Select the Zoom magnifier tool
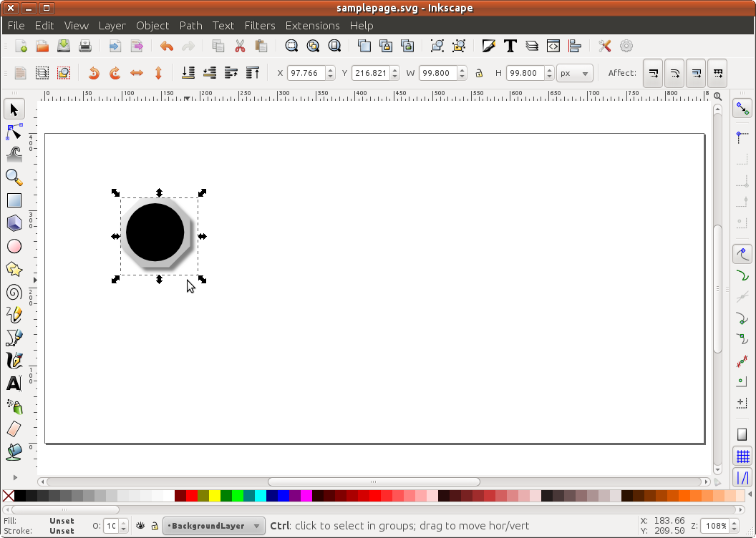 pyautogui.click(x=14, y=177)
